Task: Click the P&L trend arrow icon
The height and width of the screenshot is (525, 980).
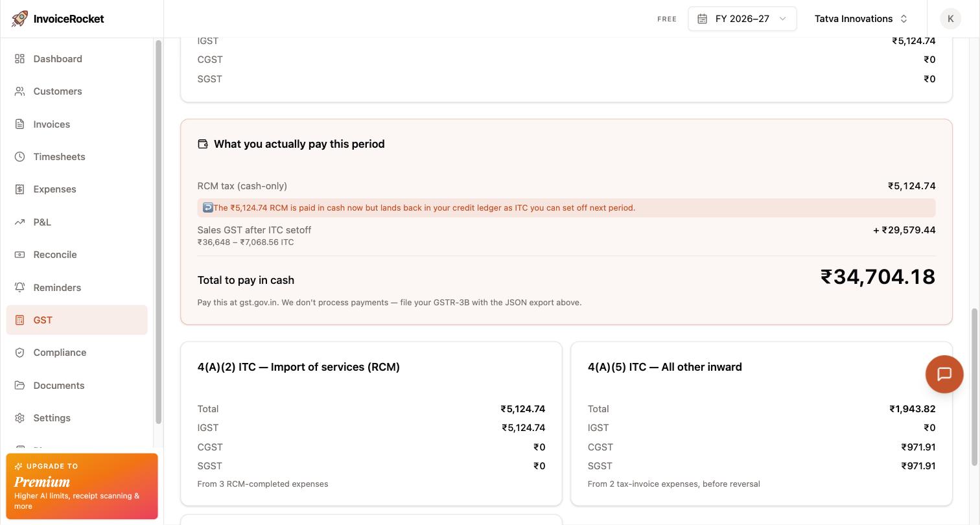Action: pos(19,222)
